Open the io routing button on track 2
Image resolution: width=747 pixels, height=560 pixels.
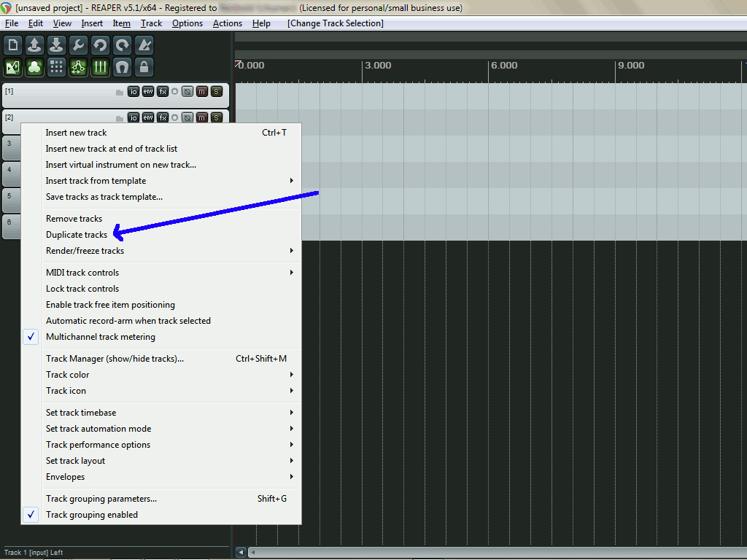(x=133, y=117)
